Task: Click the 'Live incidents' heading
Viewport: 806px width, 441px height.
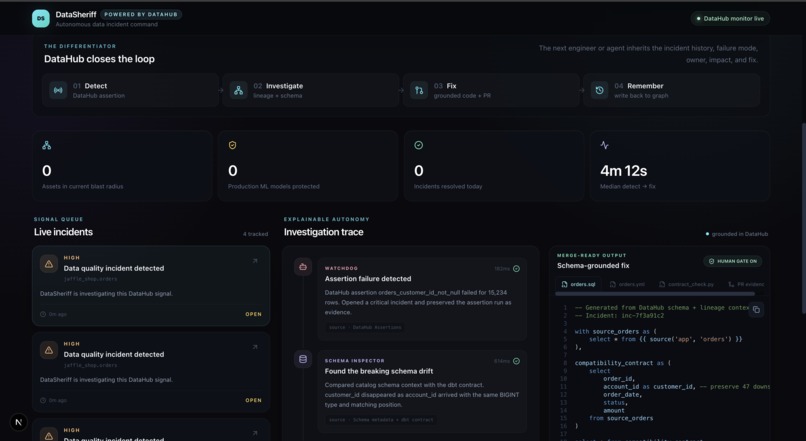Action: 63,232
